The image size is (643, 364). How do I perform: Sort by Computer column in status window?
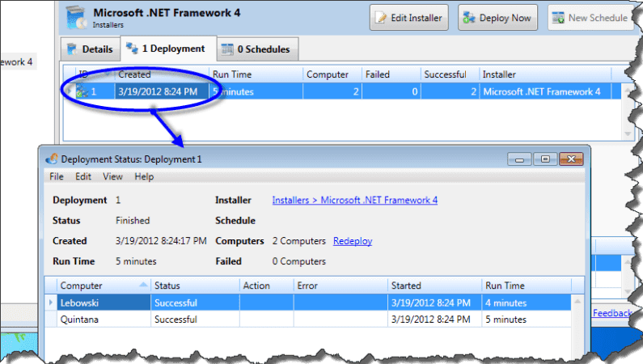(x=104, y=286)
